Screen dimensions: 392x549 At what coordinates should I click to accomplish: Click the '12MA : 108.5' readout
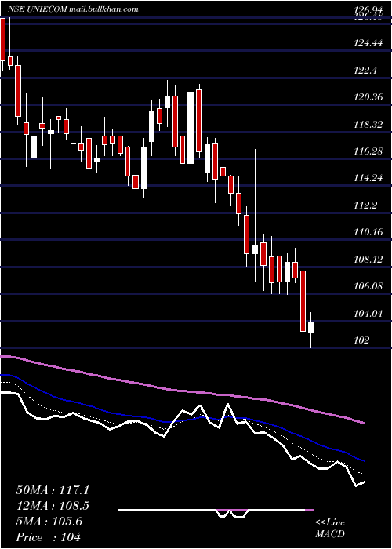click(53, 506)
